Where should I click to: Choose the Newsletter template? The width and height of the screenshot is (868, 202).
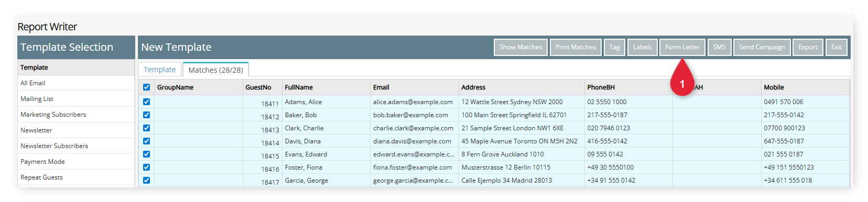76,130
